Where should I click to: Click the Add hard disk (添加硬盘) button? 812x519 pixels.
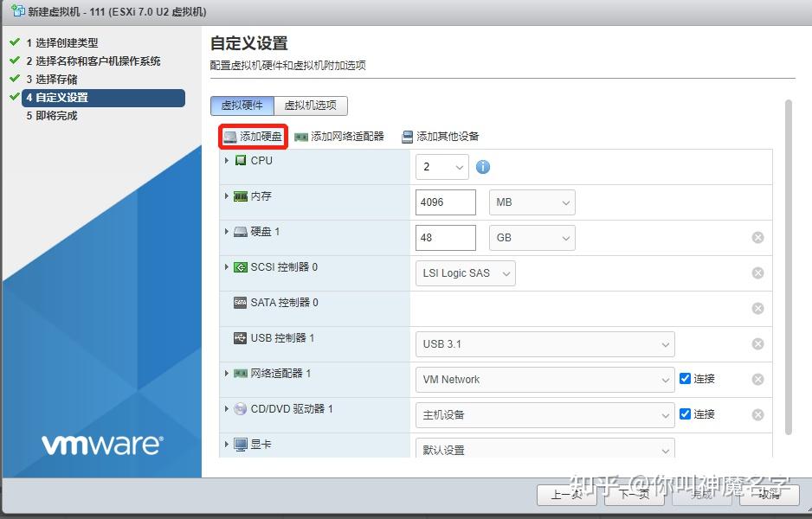253,137
